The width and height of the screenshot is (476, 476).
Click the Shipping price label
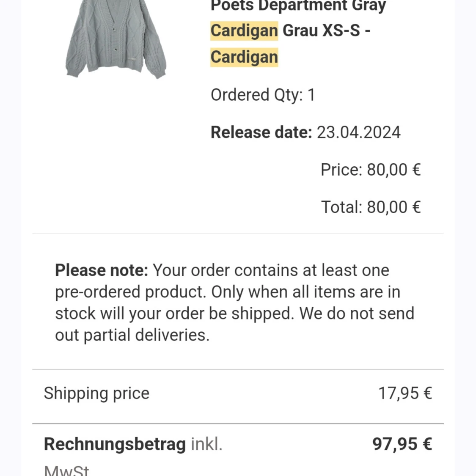tap(96, 393)
